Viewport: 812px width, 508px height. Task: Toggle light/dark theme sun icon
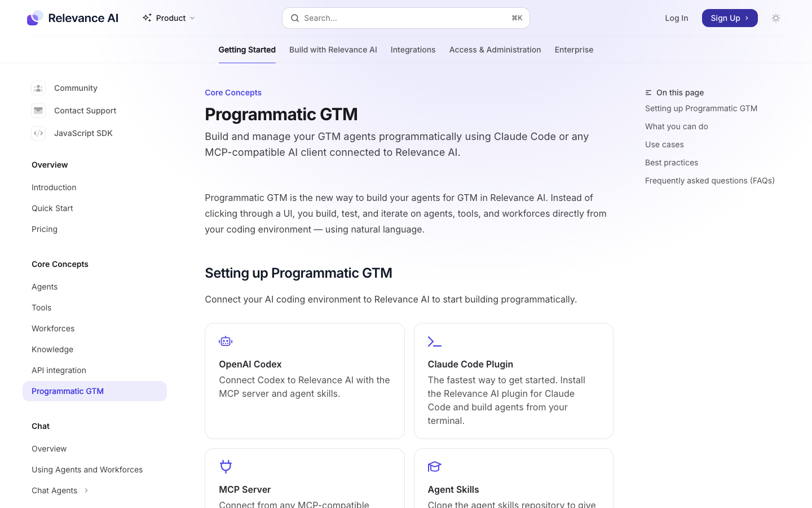click(776, 18)
